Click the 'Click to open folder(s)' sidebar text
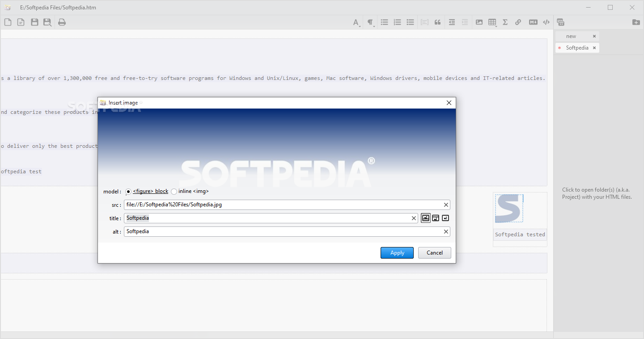This screenshot has width=644, height=339. tap(597, 193)
